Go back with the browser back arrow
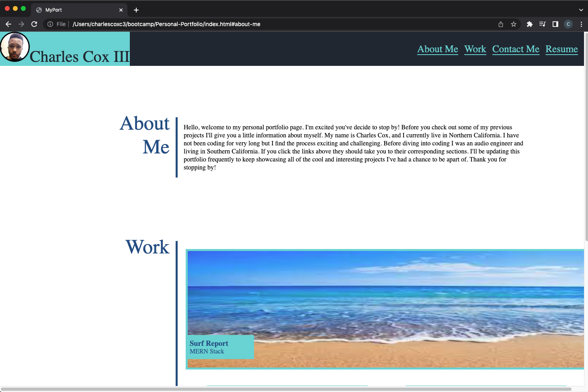The image size is (588, 392). [x=8, y=24]
